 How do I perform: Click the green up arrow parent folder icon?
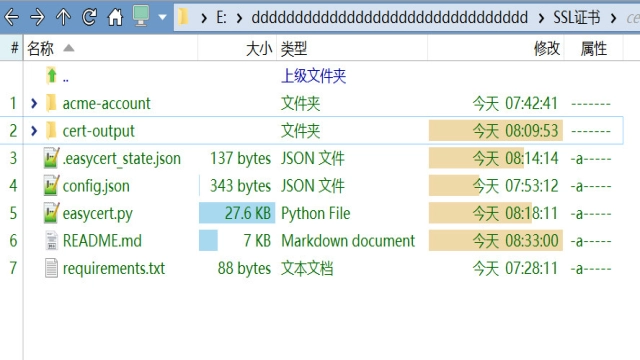click(x=51, y=76)
